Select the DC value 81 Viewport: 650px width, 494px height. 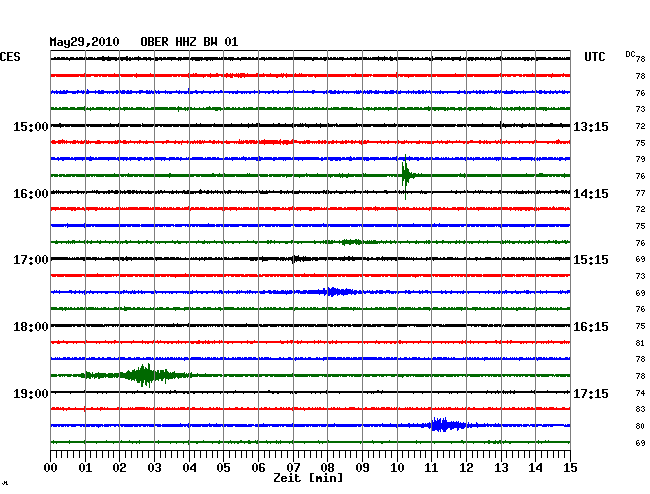tap(640, 343)
